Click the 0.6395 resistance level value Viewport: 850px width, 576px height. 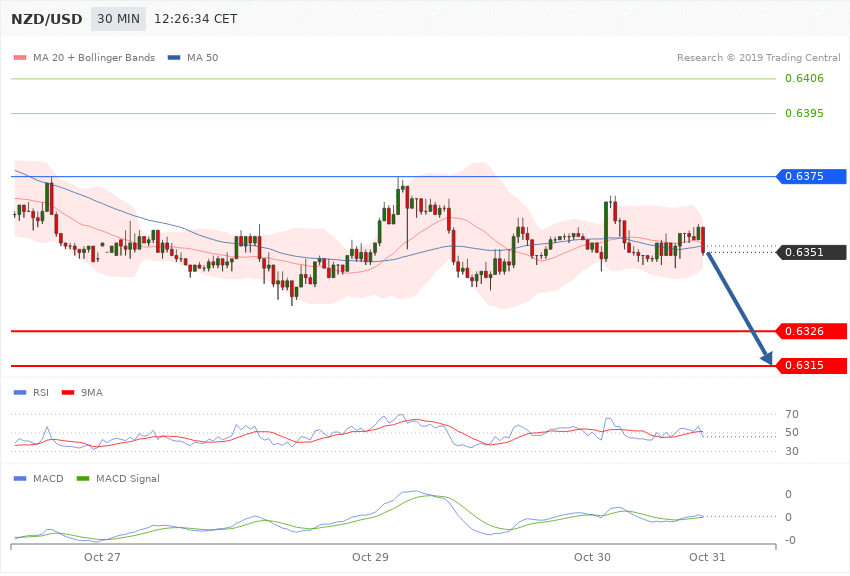click(804, 113)
